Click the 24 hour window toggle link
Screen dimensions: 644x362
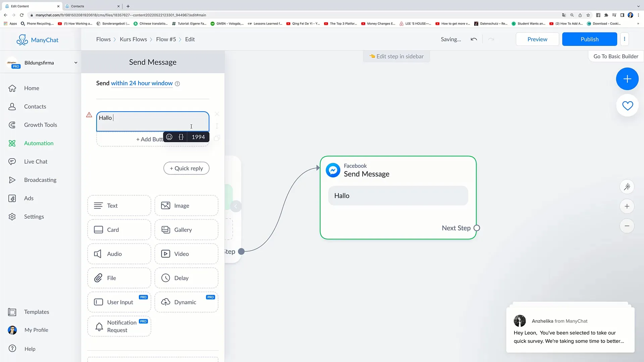coord(141,83)
